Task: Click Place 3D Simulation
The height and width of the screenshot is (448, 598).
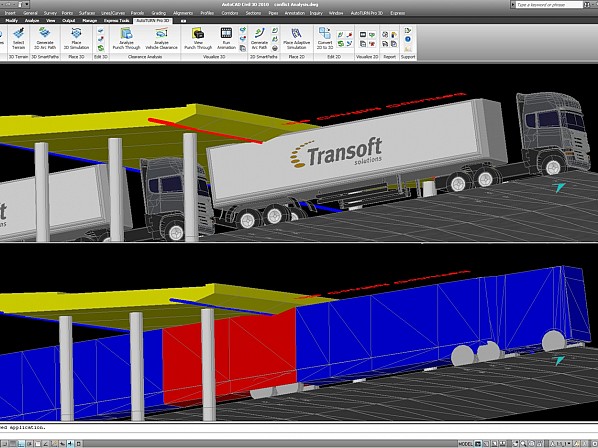Action: [76, 39]
